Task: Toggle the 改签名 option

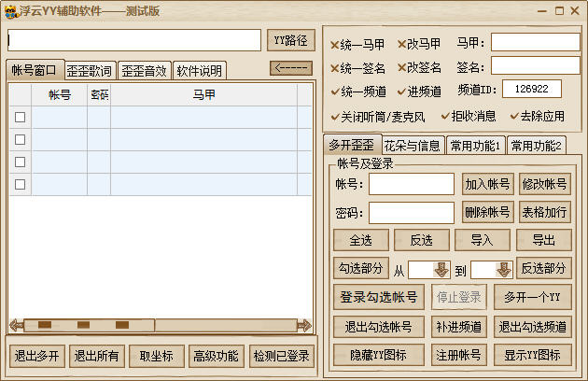Action: click(x=401, y=67)
